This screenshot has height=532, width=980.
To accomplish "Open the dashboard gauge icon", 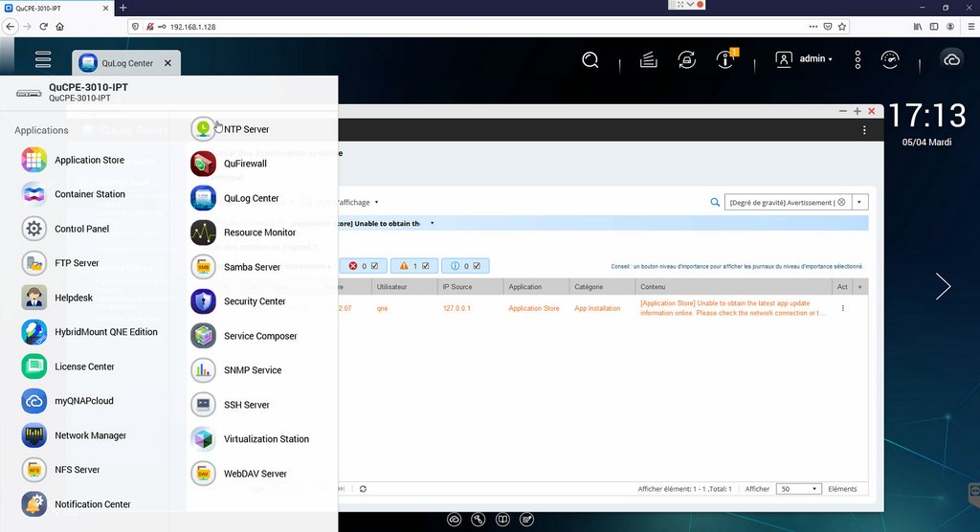I will click(x=890, y=59).
